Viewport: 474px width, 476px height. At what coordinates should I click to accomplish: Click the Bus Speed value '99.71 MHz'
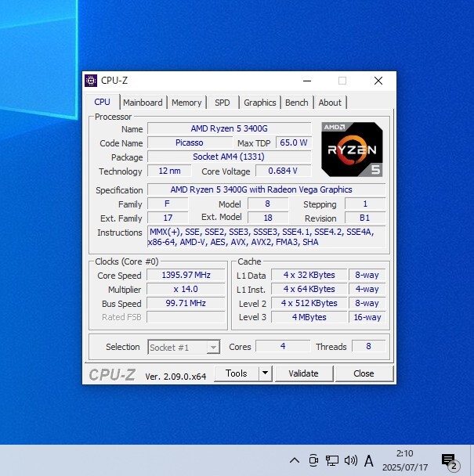186,303
